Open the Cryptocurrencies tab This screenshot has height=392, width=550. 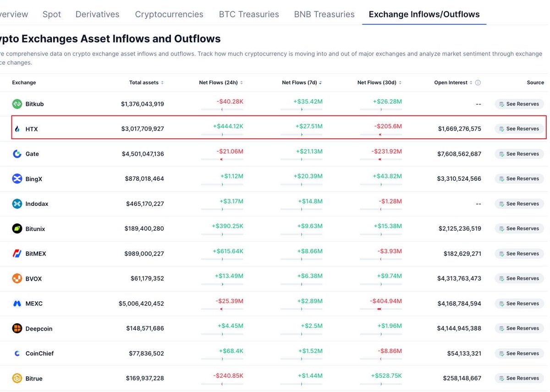(169, 14)
